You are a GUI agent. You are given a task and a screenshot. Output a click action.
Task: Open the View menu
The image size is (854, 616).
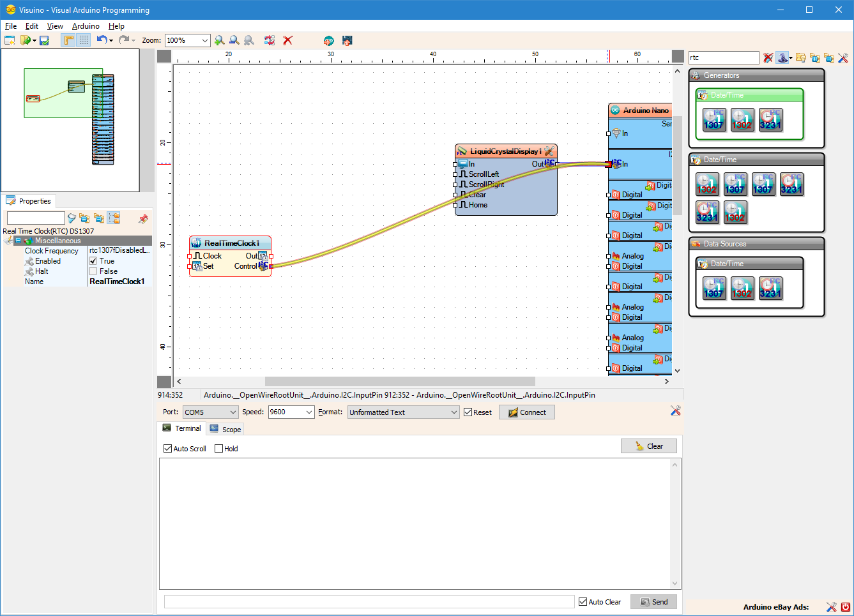55,26
